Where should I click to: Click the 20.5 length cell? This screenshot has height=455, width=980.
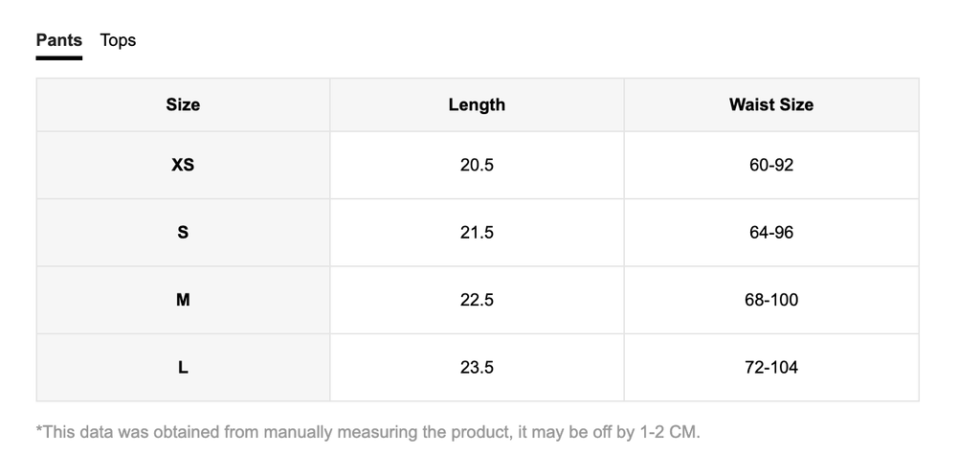tap(477, 165)
